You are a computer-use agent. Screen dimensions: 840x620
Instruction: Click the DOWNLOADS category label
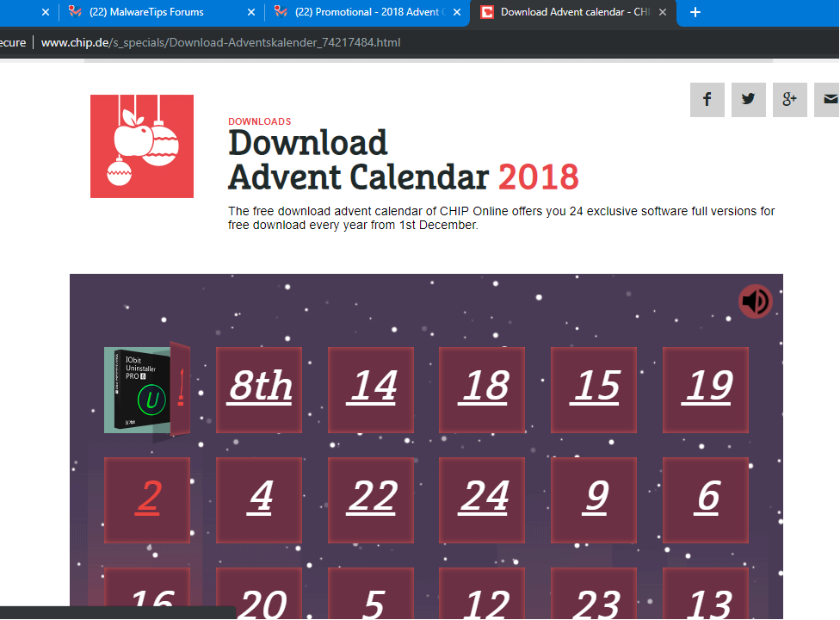[260, 121]
